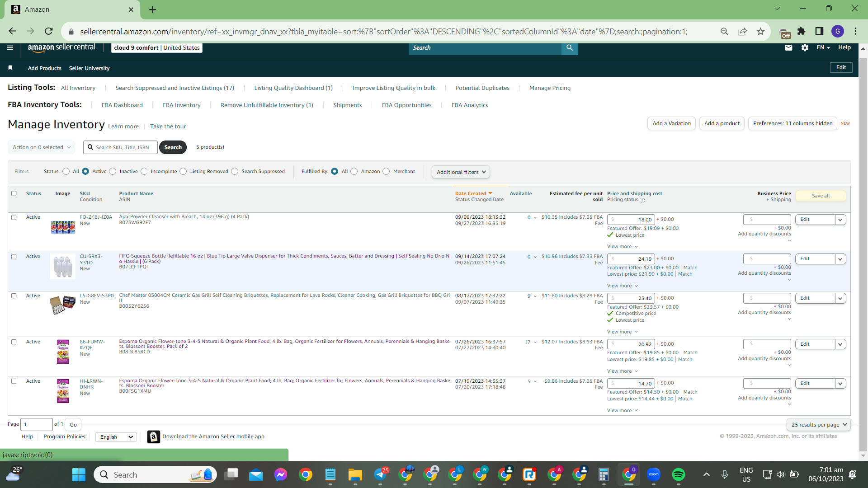This screenshot has width=868, height=488.
Task: Open the Action on 0 selected dropdown
Action: tap(42, 147)
